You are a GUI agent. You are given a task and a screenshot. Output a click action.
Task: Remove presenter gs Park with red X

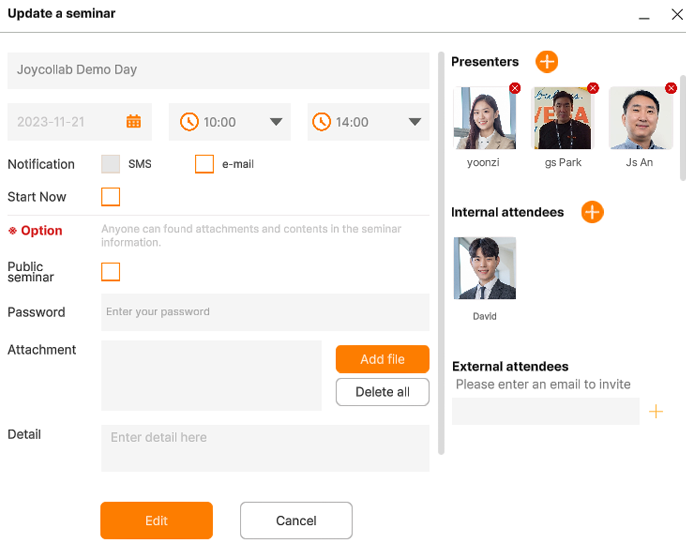(593, 88)
